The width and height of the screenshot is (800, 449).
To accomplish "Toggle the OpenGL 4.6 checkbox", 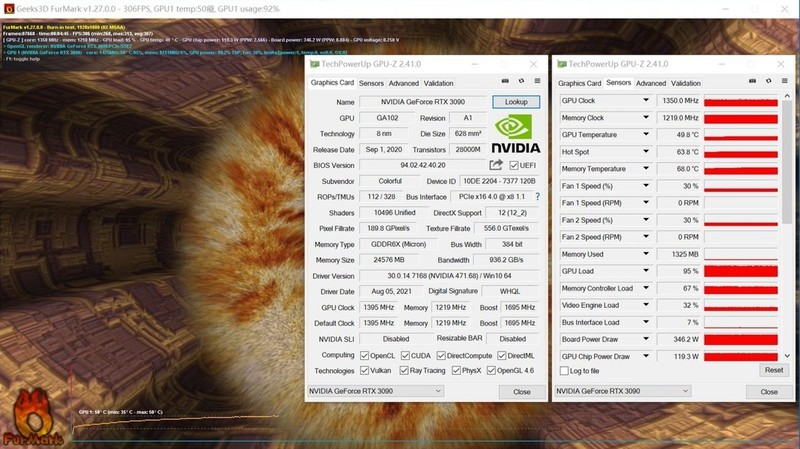I will pos(491,370).
